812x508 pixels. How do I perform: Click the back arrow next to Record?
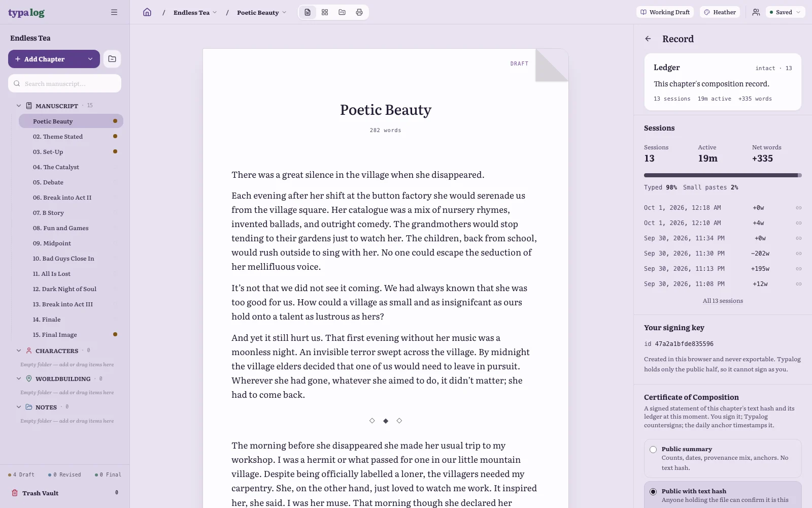tap(648, 39)
